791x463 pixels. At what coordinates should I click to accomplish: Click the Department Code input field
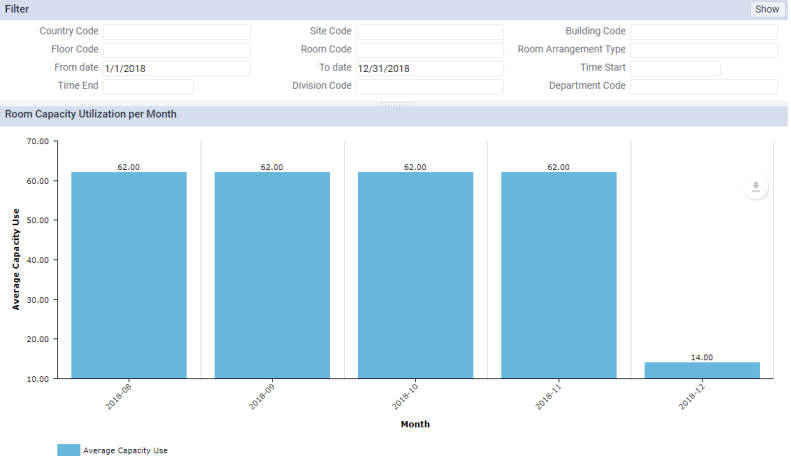coord(703,86)
